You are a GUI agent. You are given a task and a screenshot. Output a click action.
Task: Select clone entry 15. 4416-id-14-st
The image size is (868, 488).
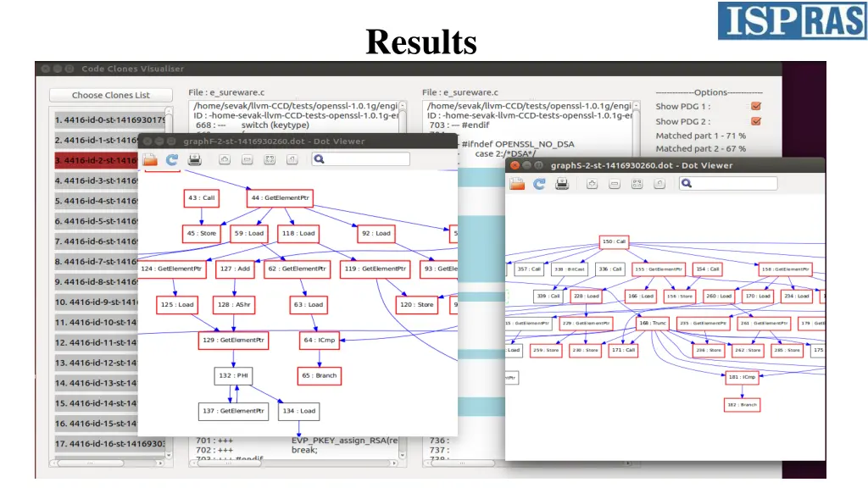point(97,403)
